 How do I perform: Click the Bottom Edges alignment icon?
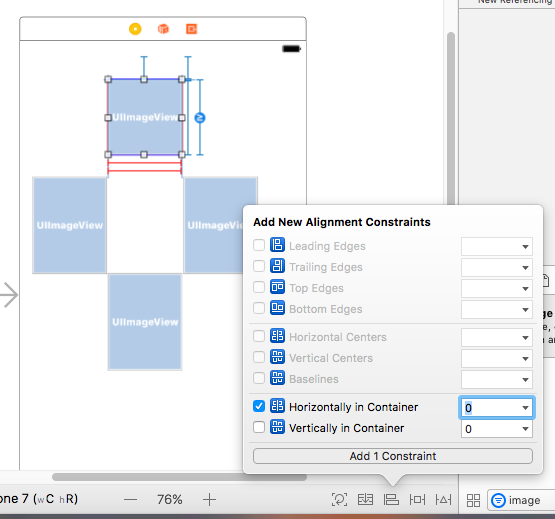coord(278,308)
